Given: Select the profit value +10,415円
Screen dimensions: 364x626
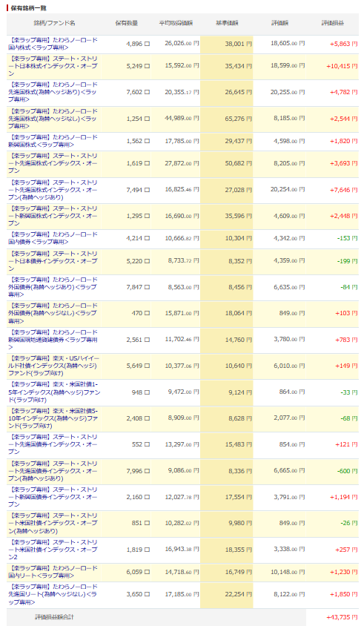Looking at the screenshot, I should (342, 66).
